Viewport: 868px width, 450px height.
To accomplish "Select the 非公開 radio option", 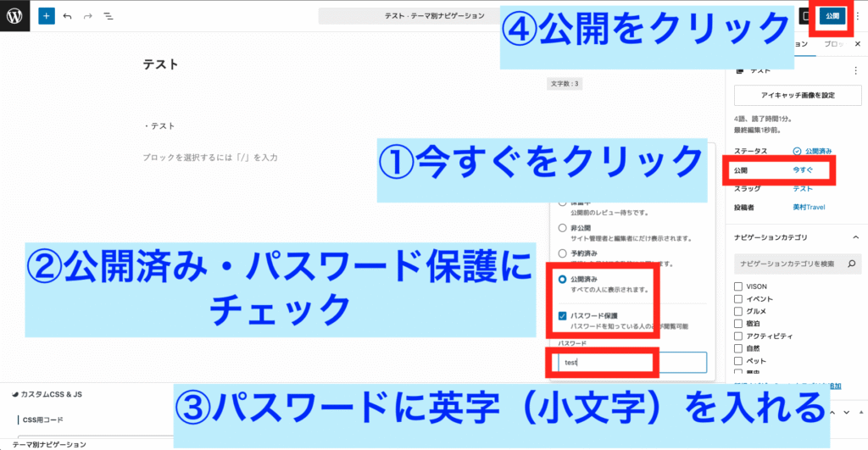I will [x=562, y=228].
